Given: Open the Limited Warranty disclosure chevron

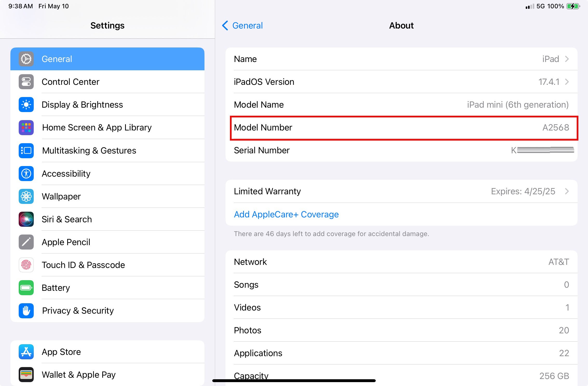Looking at the screenshot, I should tap(567, 191).
